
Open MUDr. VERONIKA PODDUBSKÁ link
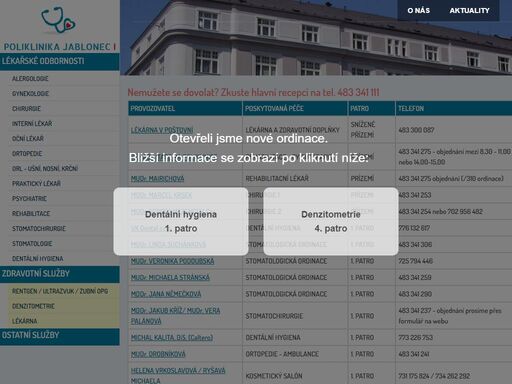click(172, 261)
